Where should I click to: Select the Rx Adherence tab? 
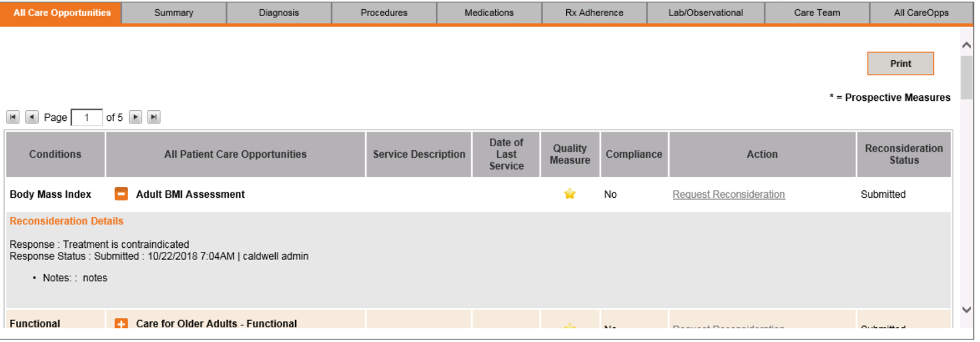point(594,13)
